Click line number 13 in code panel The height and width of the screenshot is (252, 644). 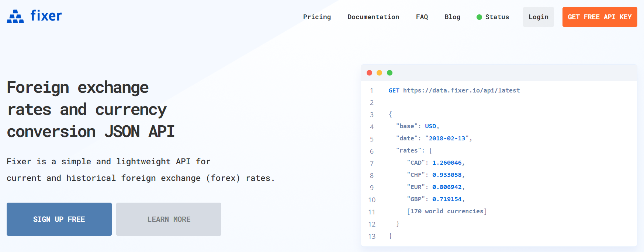[372, 236]
